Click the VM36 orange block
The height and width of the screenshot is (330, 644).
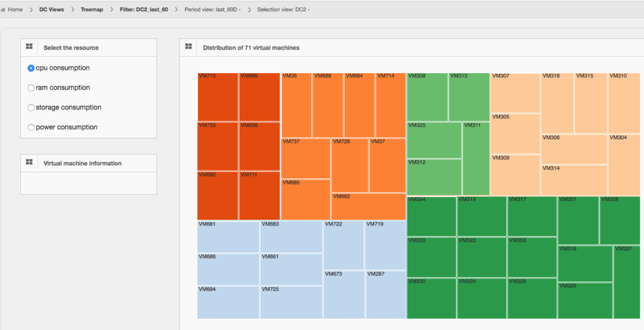(x=297, y=105)
